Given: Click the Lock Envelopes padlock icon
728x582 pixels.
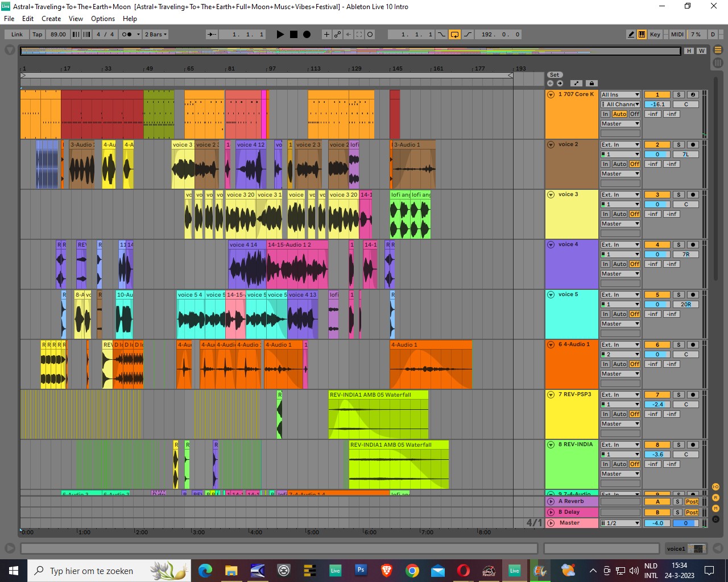Looking at the screenshot, I should (x=591, y=83).
